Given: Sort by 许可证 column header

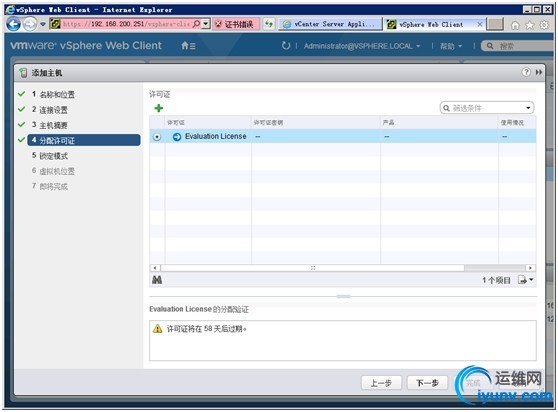Looking at the screenshot, I should [x=208, y=122].
